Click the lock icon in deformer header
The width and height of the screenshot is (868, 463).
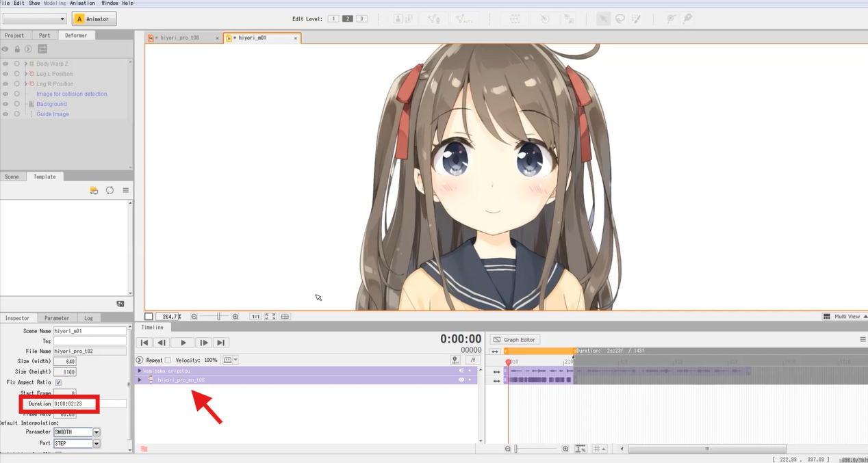pos(17,49)
